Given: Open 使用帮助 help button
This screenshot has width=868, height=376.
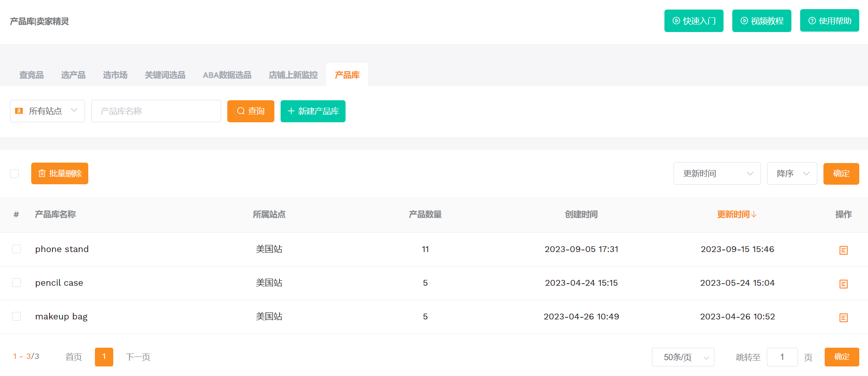Looking at the screenshot, I should pyautogui.click(x=829, y=21).
